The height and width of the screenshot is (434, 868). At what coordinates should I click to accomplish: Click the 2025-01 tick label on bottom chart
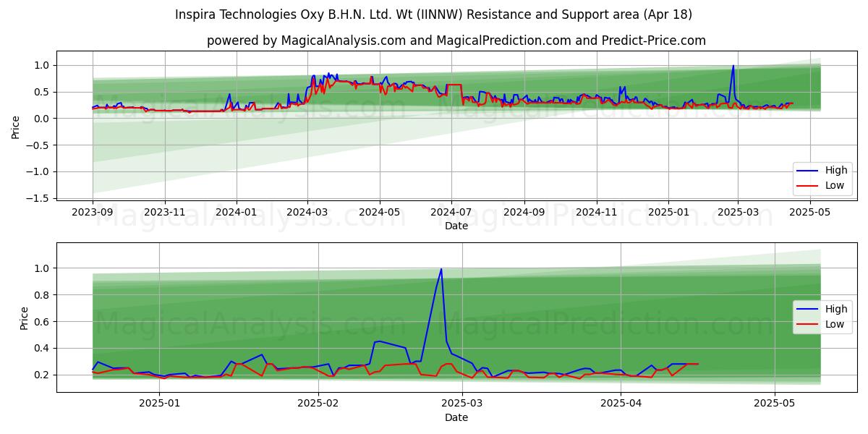159,404
